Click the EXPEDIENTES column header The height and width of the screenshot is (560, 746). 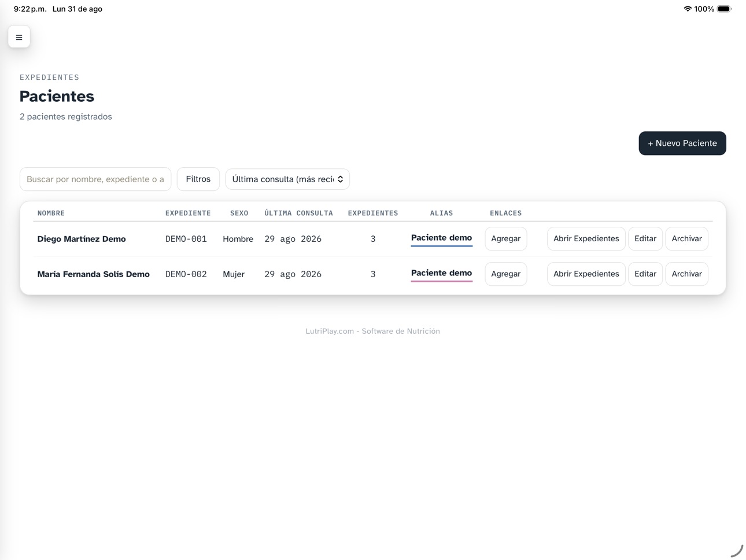tap(373, 213)
